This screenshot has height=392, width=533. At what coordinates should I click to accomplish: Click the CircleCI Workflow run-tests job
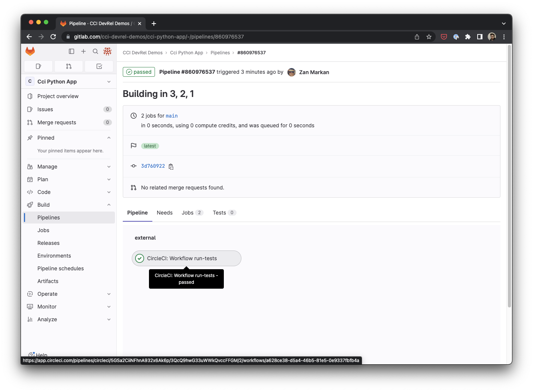[x=186, y=258]
